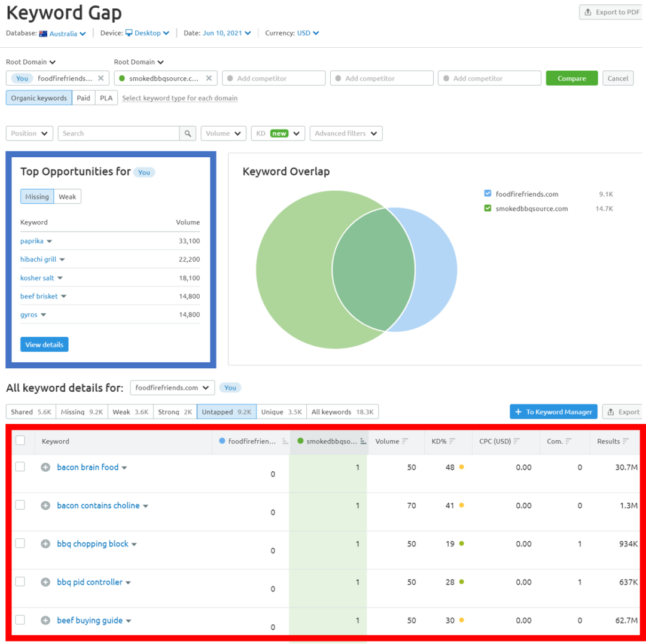This screenshot has height=644, width=646.
Task: Sort by smokedbbqsource position column icon
Action: [363, 441]
